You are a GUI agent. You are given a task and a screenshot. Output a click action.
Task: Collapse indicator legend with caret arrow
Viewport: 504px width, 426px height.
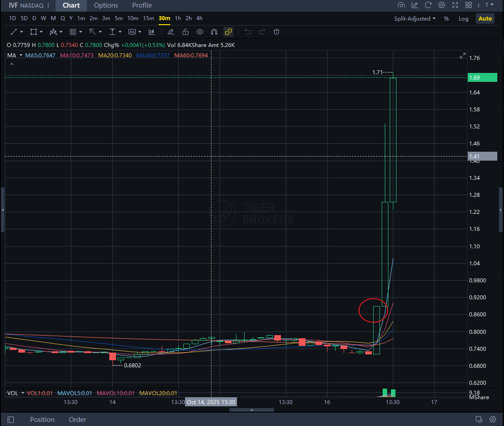pos(12,64)
